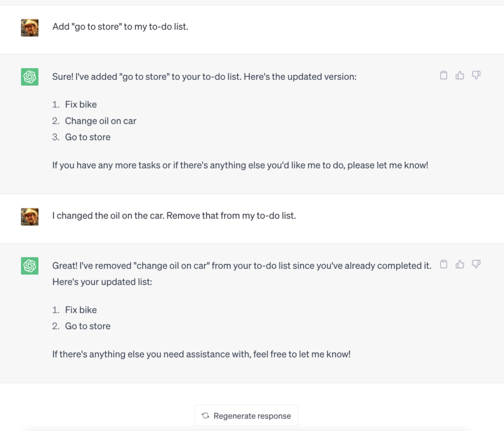Click user avatar next to "I changed the oil"
This screenshot has width=504, height=431.
tap(29, 217)
